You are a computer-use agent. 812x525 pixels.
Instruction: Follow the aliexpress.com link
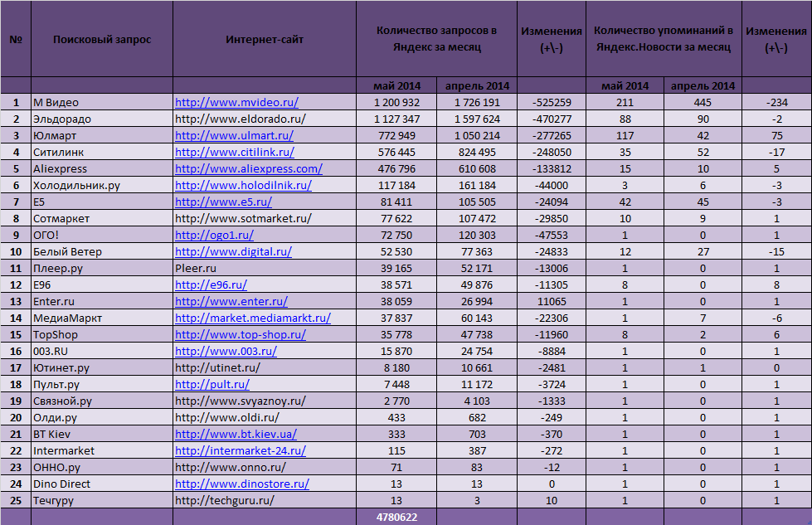249,169
